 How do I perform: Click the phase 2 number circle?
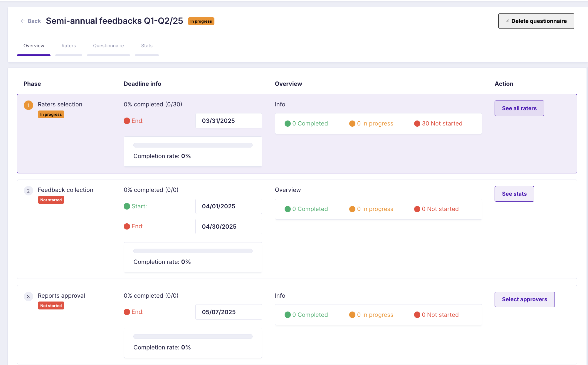click(x=28, y=190)
